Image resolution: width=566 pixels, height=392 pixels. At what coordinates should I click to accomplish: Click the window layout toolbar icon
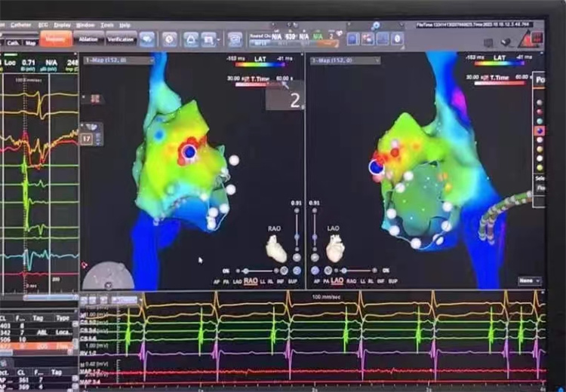pos(208,39)
